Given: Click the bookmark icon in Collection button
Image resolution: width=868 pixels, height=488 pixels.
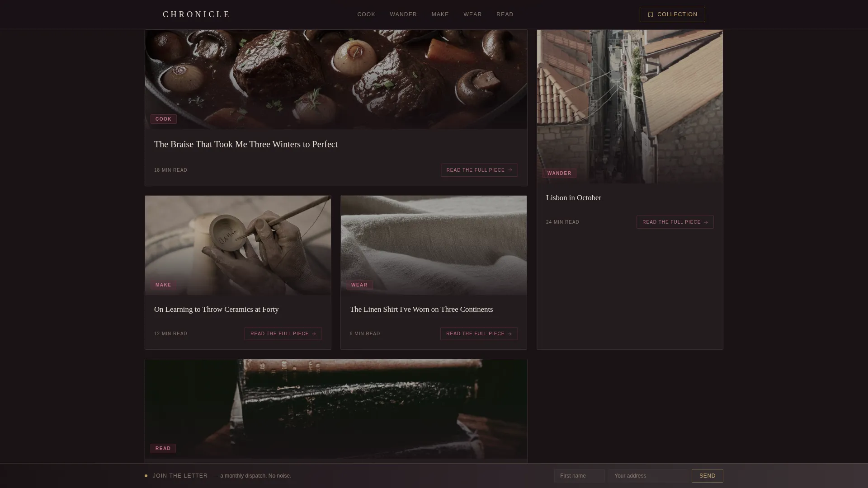Looking at the screenshot, I should (x=651, y=14).
